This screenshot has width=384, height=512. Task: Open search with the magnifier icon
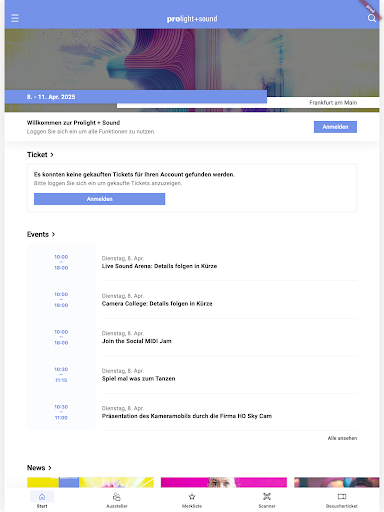372,18
